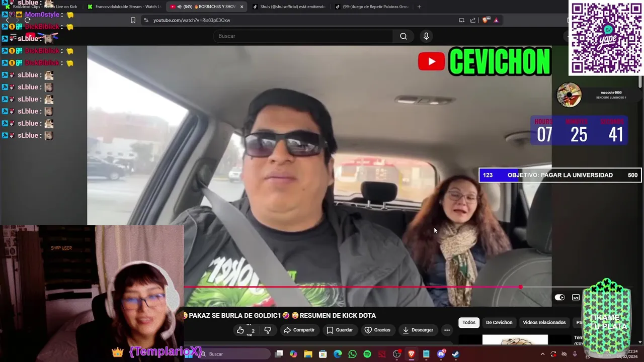
Task: Click the Compartir button
Action: coord(299,330)
